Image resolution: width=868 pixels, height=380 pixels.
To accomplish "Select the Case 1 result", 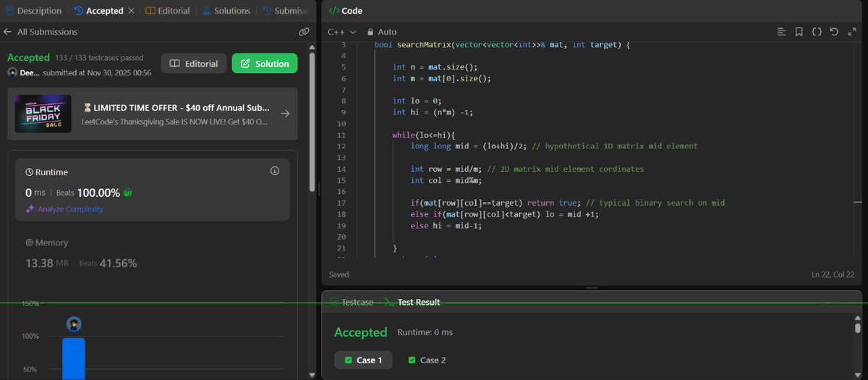I will (363, 360).
